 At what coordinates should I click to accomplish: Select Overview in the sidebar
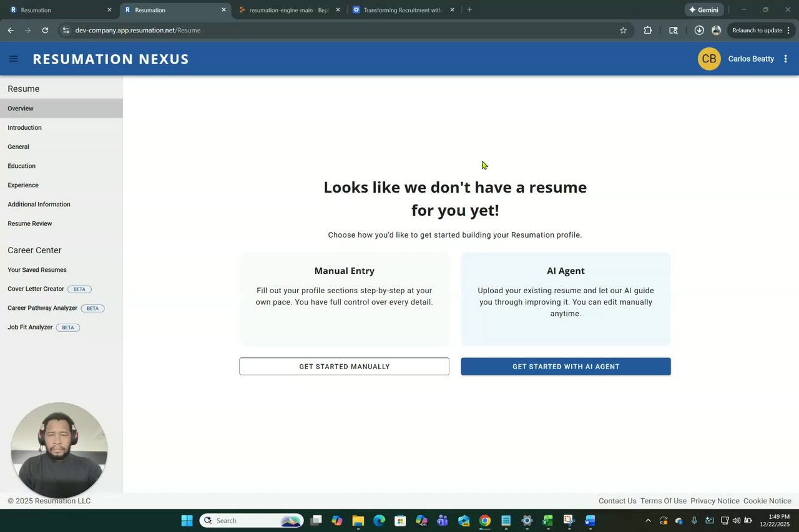(61, 109)
